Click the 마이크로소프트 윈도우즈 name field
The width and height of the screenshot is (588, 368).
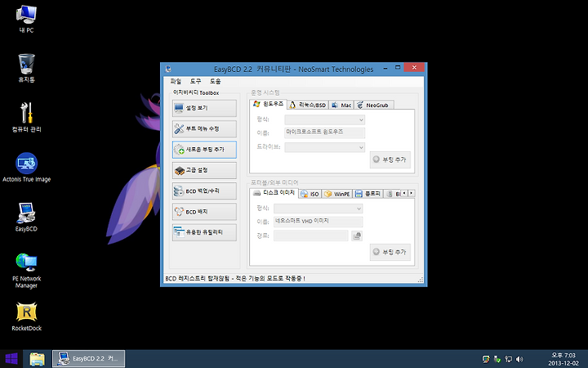pyautogui.click(x=325, y=132)
